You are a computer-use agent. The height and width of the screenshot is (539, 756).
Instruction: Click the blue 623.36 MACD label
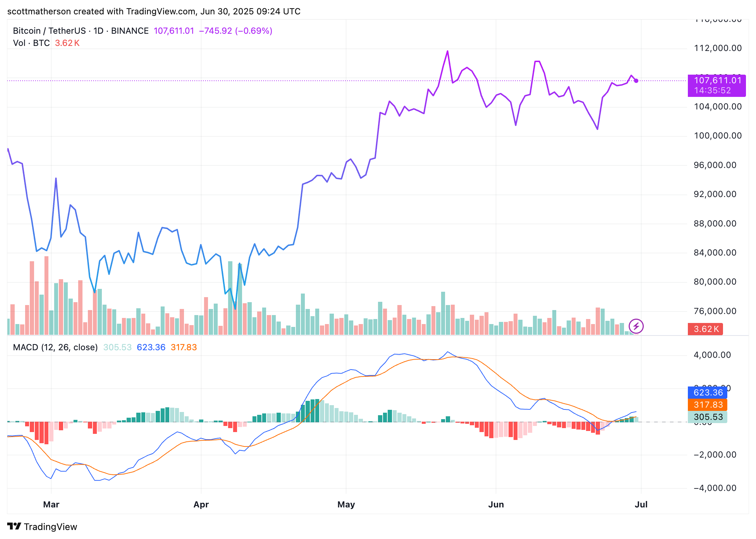coord(707,393)
